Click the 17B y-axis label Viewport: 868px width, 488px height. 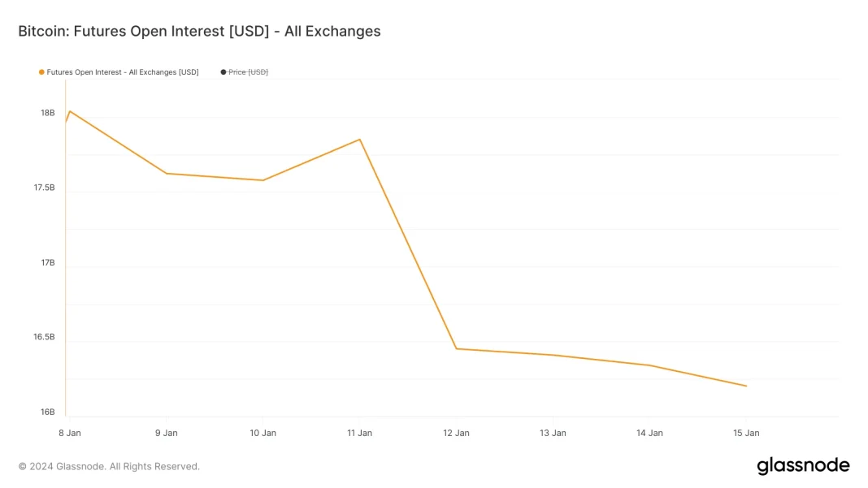pyautogui.click(x=47, y=262)
